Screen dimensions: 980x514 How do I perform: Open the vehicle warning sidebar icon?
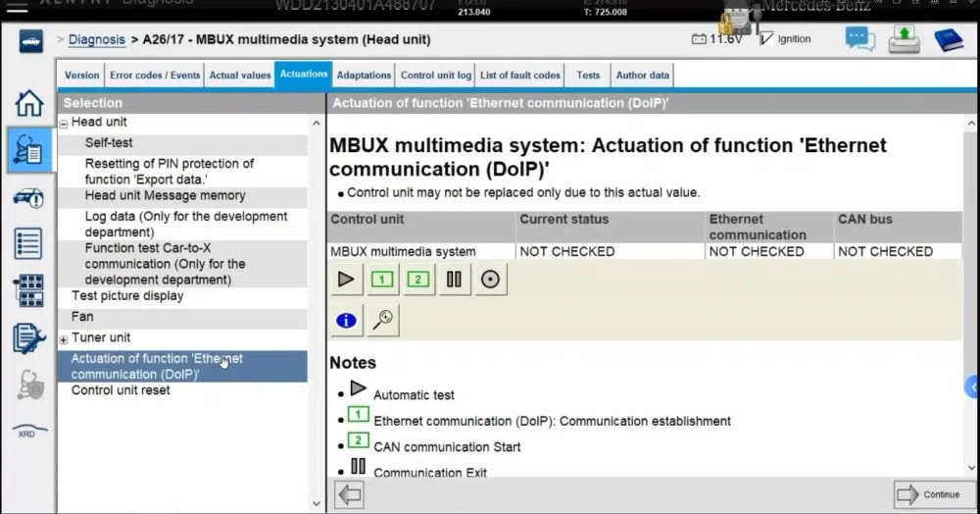[x=28, y=198]
